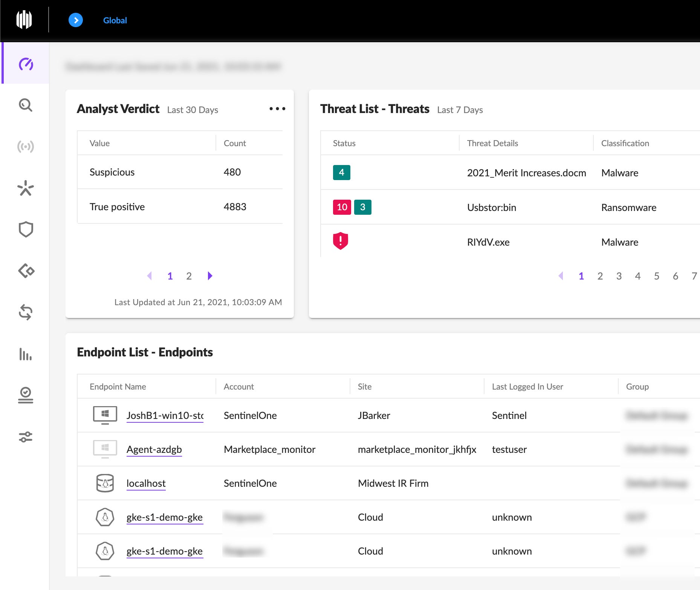The height and width of the screenshot is (590, 700).
Task: Click the teal 4 status badge
Action: click(341, 173)
